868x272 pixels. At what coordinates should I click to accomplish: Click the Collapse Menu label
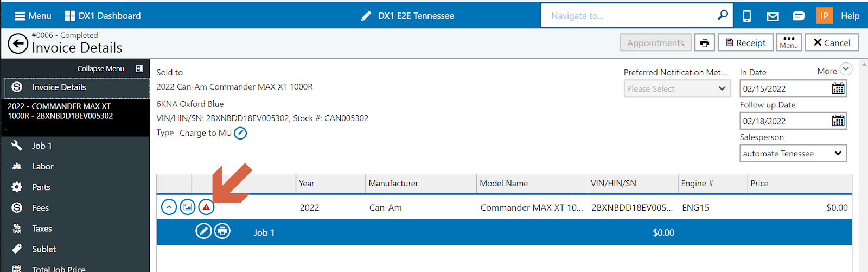tap(100, 68)
